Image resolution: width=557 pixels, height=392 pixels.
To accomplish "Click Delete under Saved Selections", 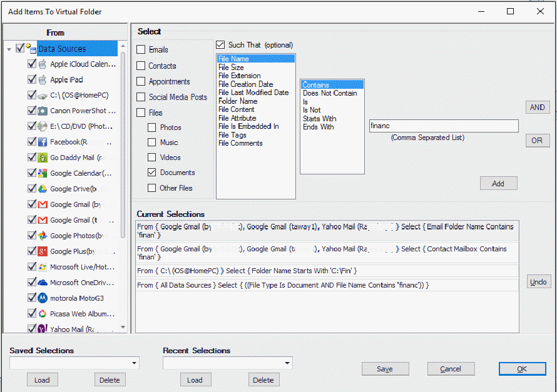I will (x=110, y=380).
